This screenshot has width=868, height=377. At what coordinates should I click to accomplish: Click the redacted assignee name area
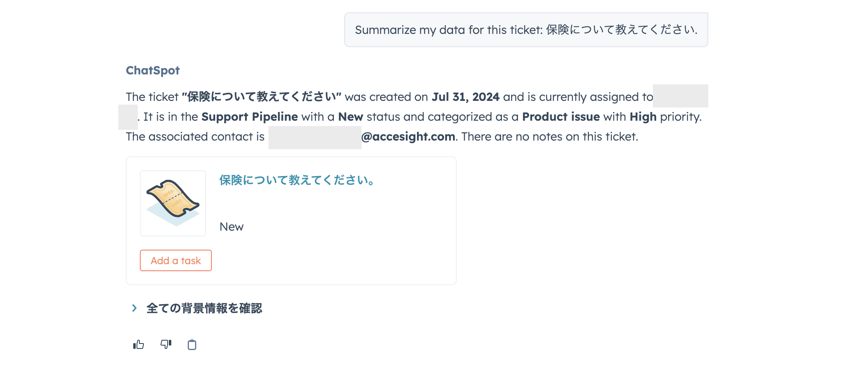tap(680, 96)
